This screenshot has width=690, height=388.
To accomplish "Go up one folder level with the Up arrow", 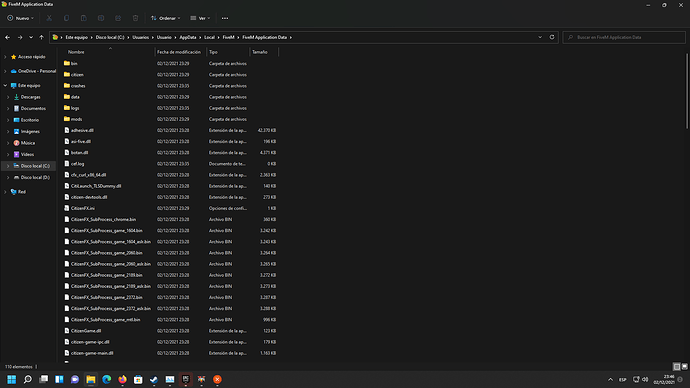I will (x=41, y=37).
